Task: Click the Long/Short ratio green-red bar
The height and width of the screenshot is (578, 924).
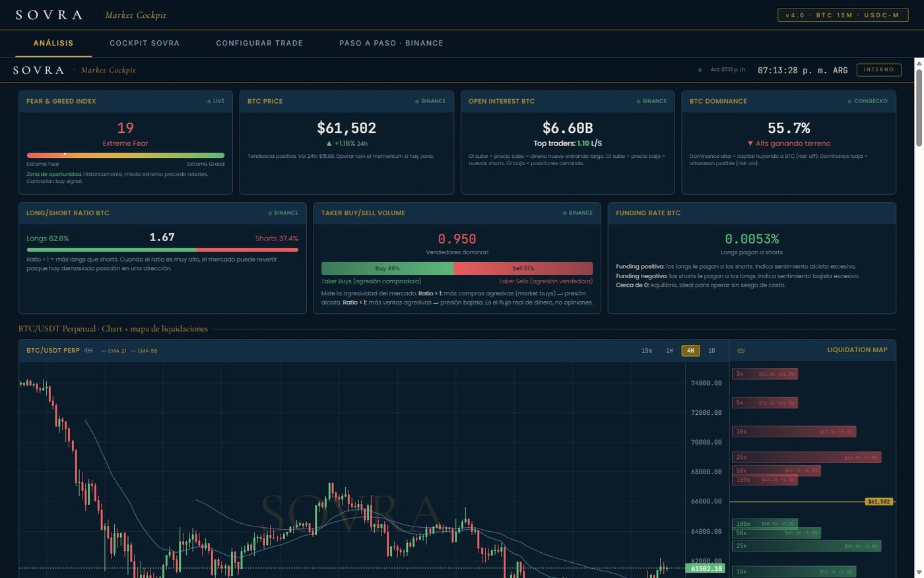Action: [x=162, y=250]
